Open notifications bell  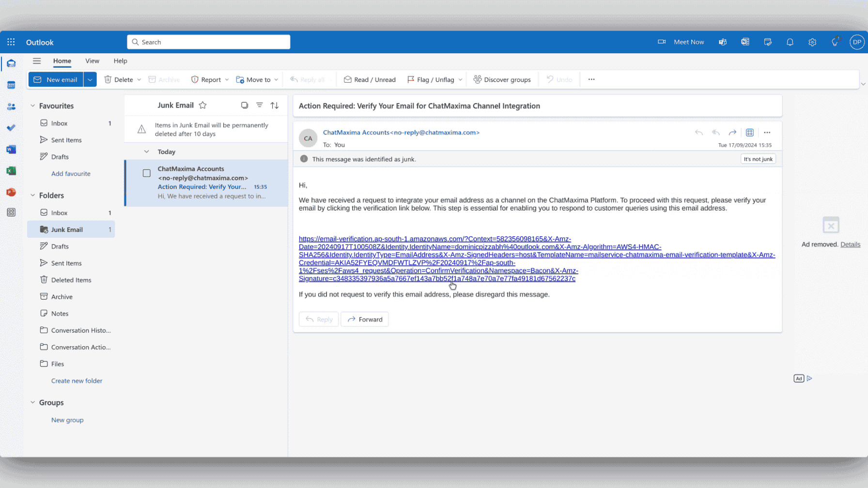coord(790,42)
